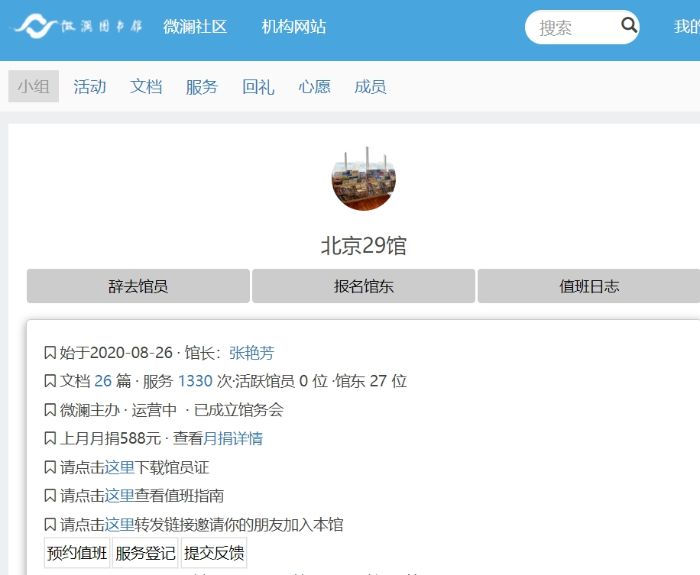Switch to the 小组 tab
Viewport: 700px width, 575px height.
[33, 87]
